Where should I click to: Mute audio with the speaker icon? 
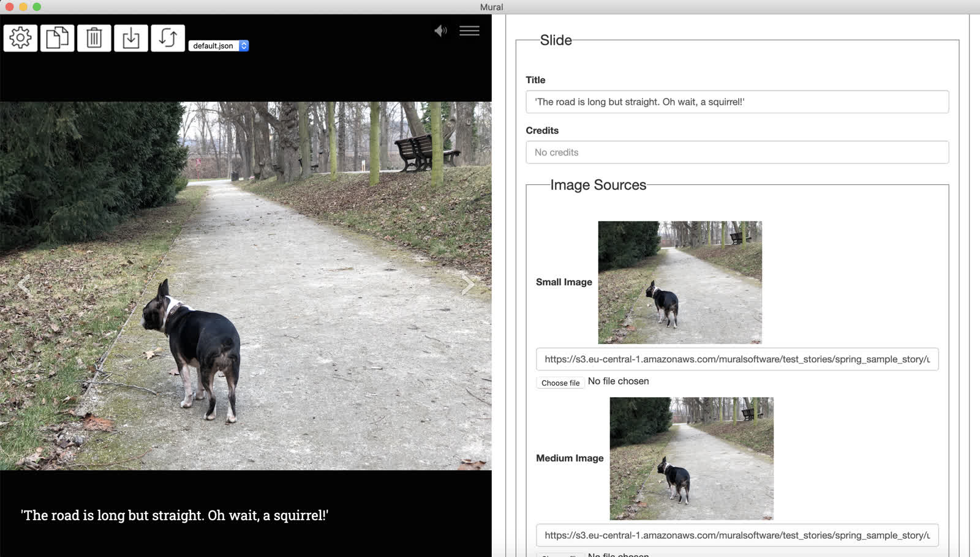point(440,31)
